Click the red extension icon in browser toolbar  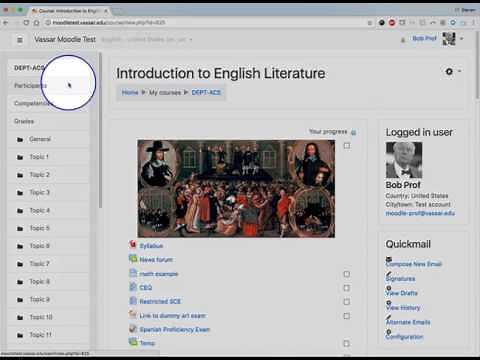392,23
